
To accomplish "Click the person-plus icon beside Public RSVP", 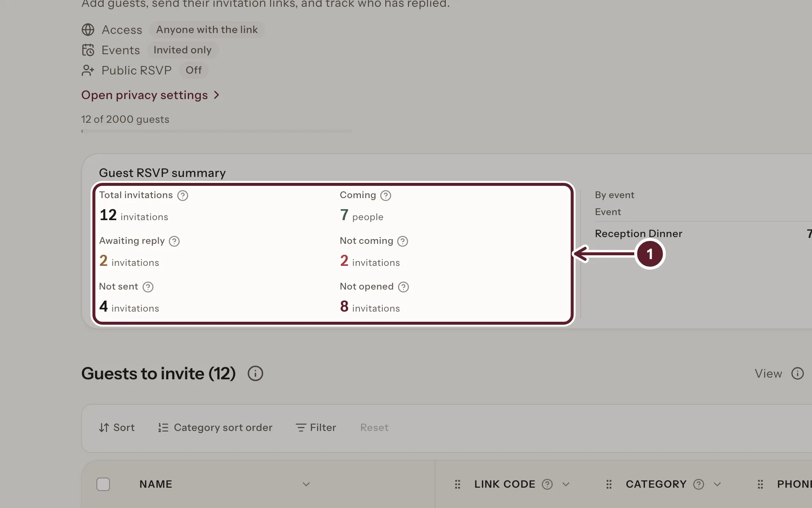I will point(88,70).
